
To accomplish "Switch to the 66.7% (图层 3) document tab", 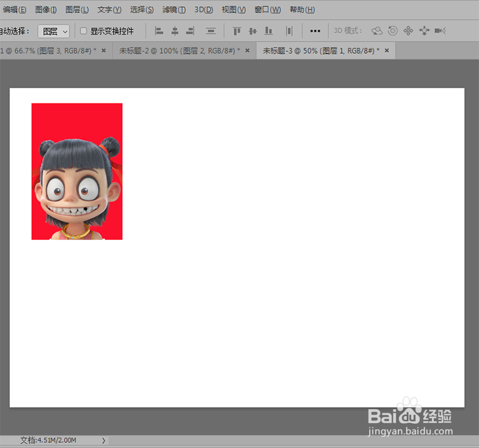I will click(x=49, y=50).
